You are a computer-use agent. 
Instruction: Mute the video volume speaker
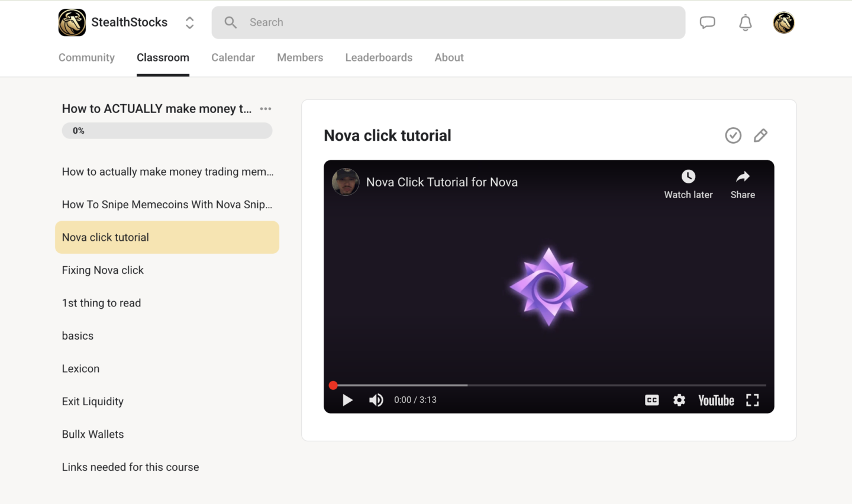pos(376,400)
